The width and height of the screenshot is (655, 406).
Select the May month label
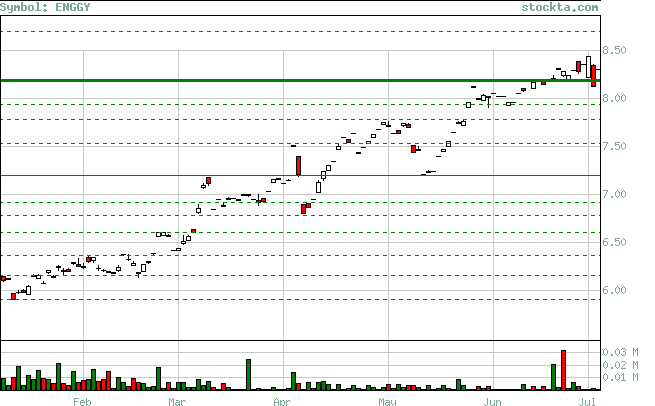tap(387, 402)
